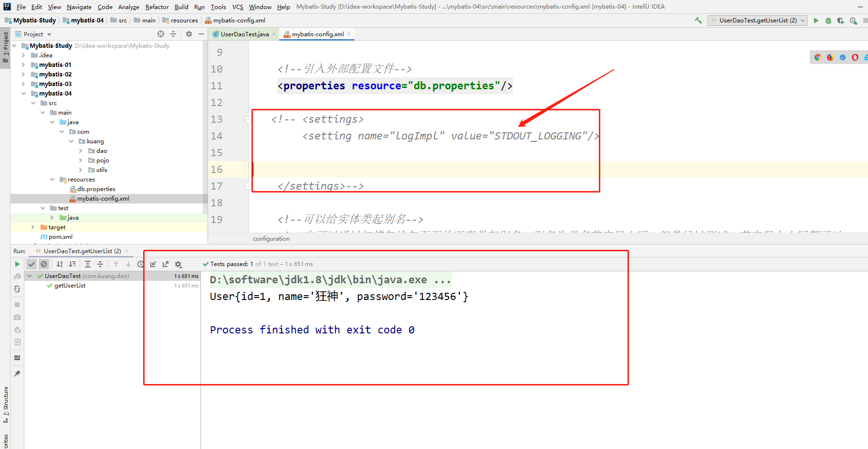Collapse the resources folder
This screenshot has width=868, height=449.
[52, 180]
